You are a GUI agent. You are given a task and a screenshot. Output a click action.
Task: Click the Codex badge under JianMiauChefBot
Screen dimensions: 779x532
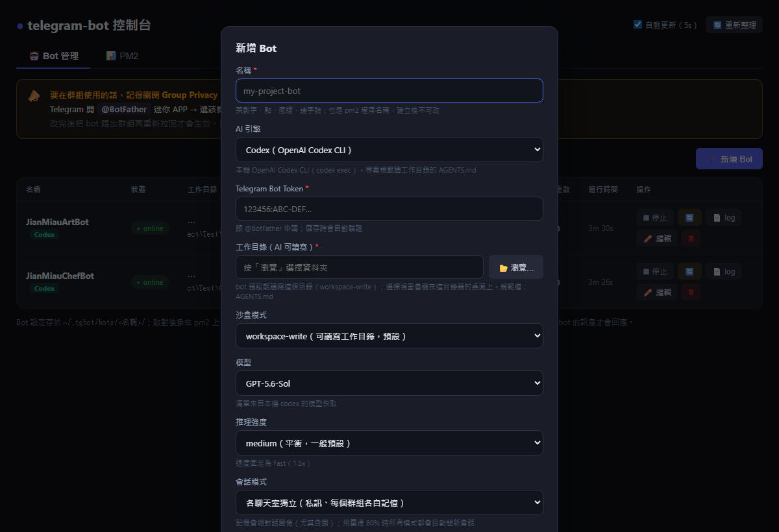[x=45, y=288]
